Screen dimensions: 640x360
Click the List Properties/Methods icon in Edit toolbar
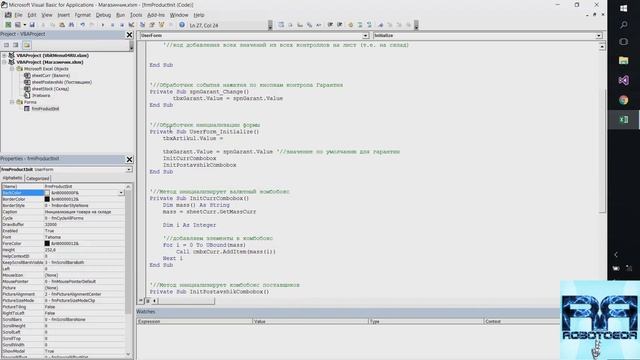pyautogui.click(x=281, y=25)
